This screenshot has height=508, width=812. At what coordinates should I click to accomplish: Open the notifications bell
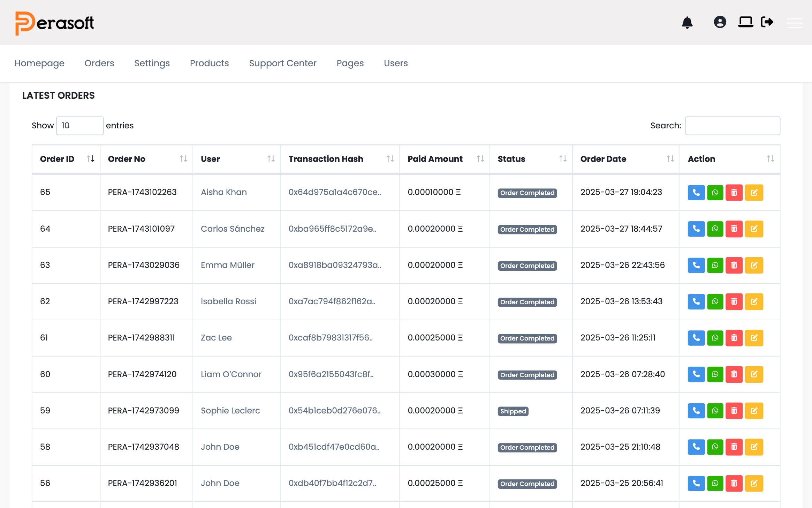tap(687, 22)
